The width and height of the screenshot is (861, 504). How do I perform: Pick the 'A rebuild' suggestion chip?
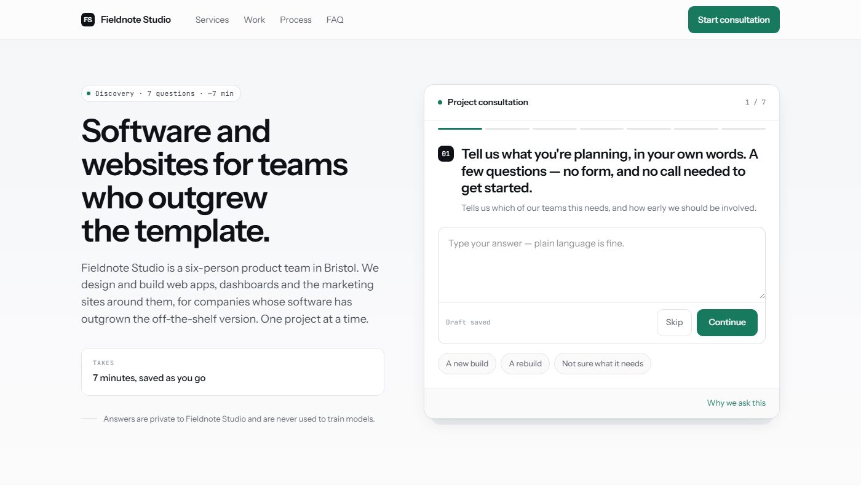(525, 363)
